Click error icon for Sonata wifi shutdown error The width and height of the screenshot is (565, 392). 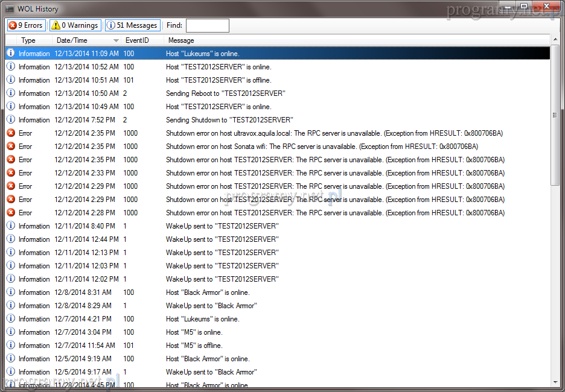click(10, 147)
